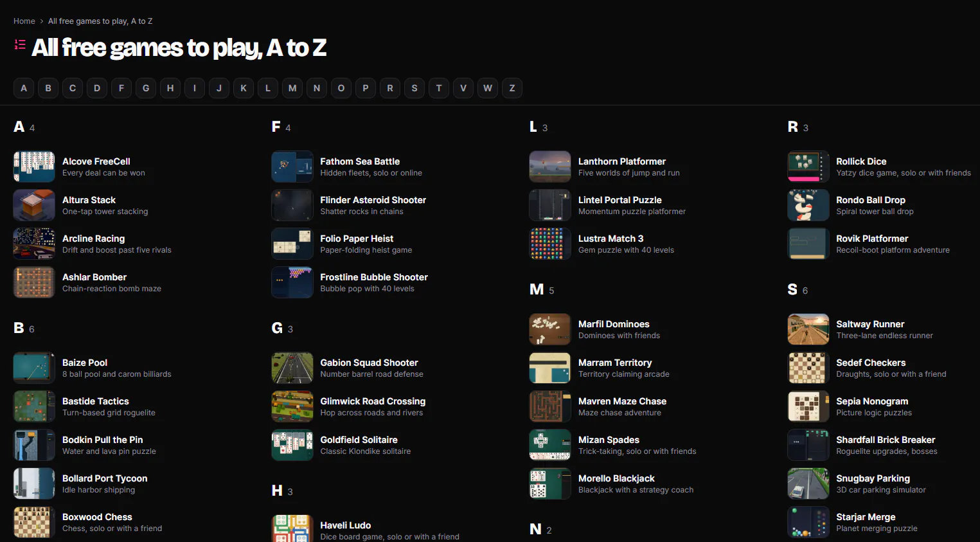This screenshot has height=542, width=980.
Task: Open the Sepia Nonogram link
Action: 873,401
